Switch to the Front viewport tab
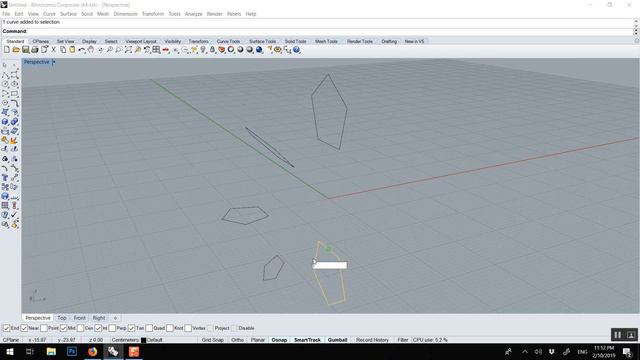This screenshot has height=360, width=640. 80,318
